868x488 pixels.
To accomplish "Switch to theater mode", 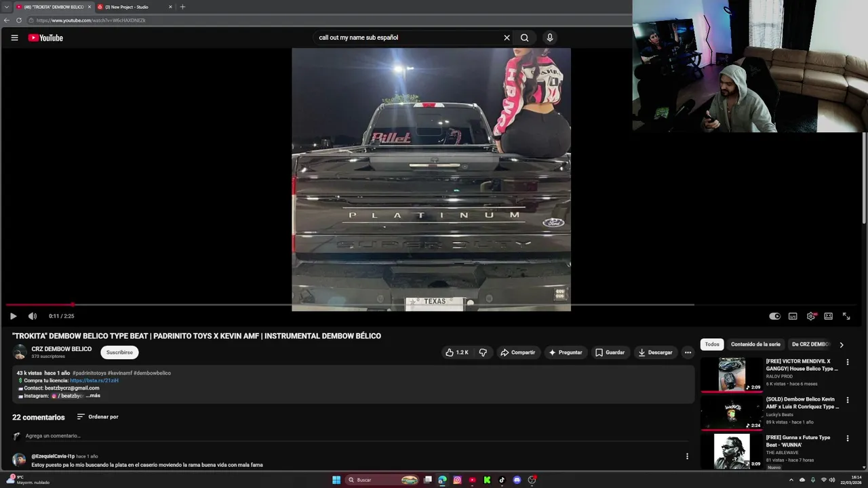I will 829,316.
